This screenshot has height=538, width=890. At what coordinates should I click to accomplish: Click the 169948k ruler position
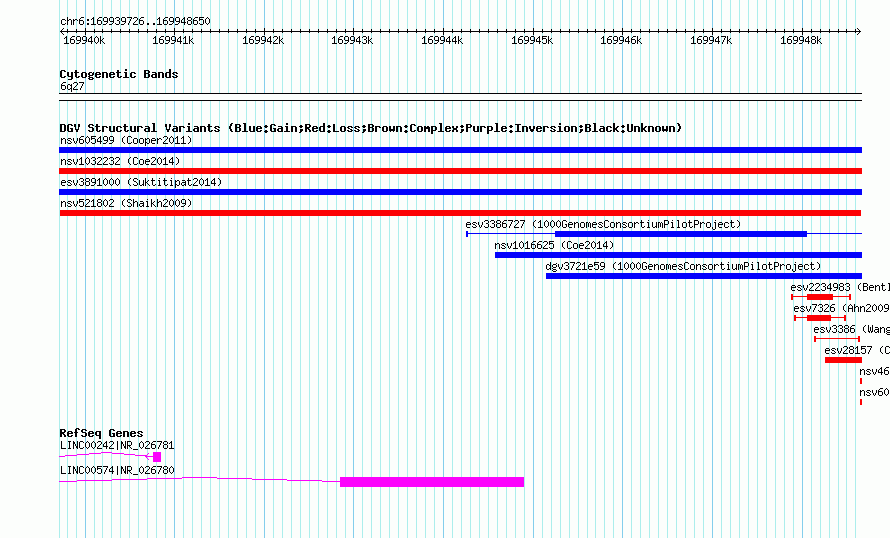click(801, 40)
